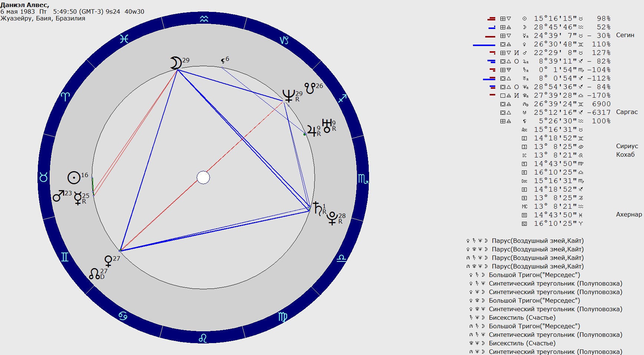Select the Leo sign on the zodiac ring
Image resolution: width=644 pixels, height=355 pixels.
pos(203,338)
